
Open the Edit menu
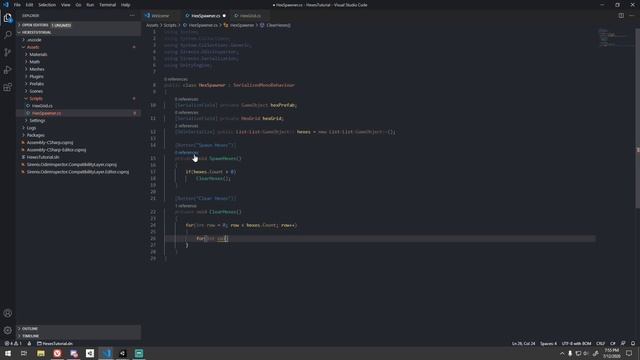pos(29,5)
